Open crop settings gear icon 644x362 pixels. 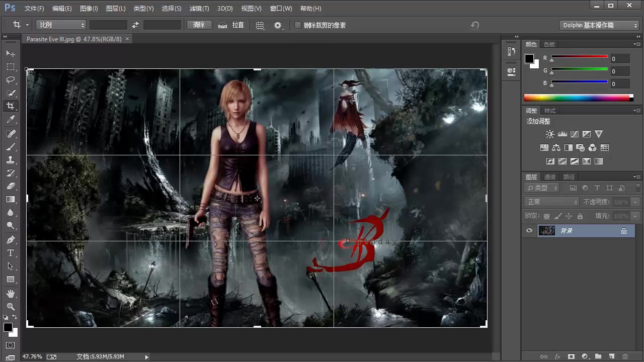click(278, 25)
